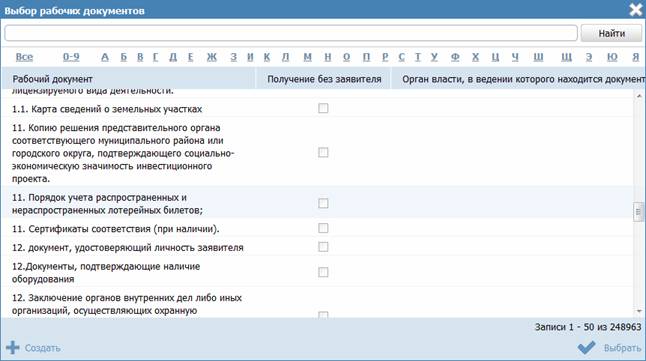Image resolution: width=646 pixels, height=361 pixels.
Task: Filter documents by letter Л
Action: pos(286,57)
